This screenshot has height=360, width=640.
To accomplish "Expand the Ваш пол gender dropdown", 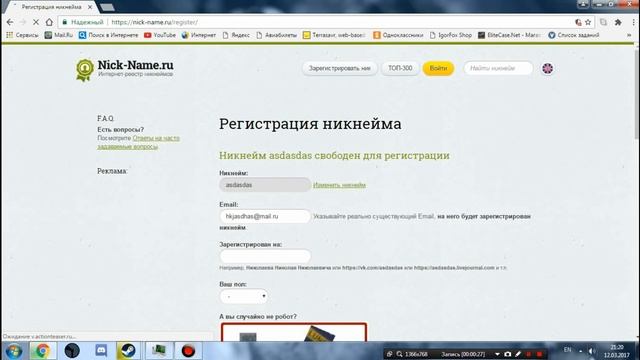I will [244, 296].
